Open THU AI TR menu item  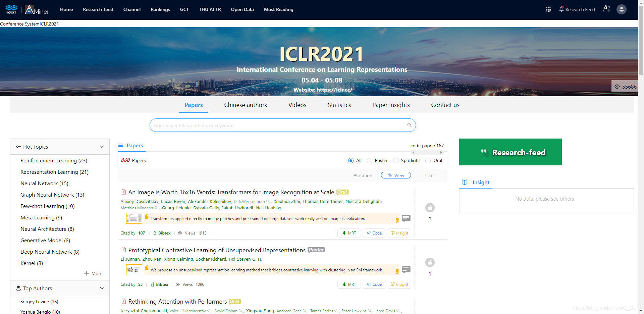click(x=210, y=9)
